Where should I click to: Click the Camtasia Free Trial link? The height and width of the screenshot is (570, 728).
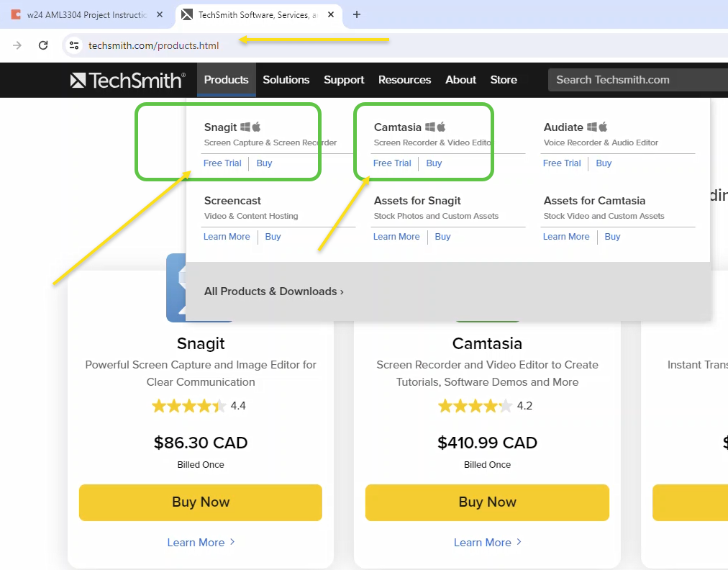pos(392,163)
